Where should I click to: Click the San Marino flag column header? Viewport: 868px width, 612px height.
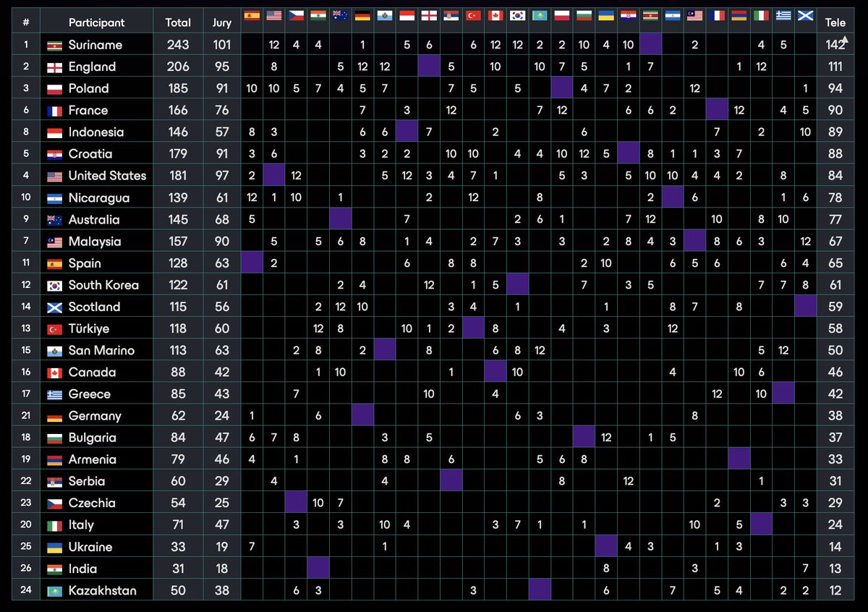click(x=385, y=15)
